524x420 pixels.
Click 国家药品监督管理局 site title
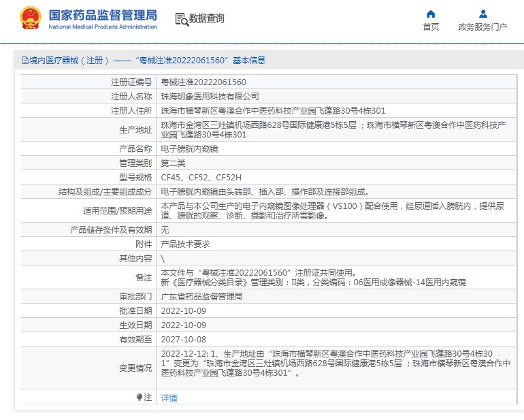point(103,16)
